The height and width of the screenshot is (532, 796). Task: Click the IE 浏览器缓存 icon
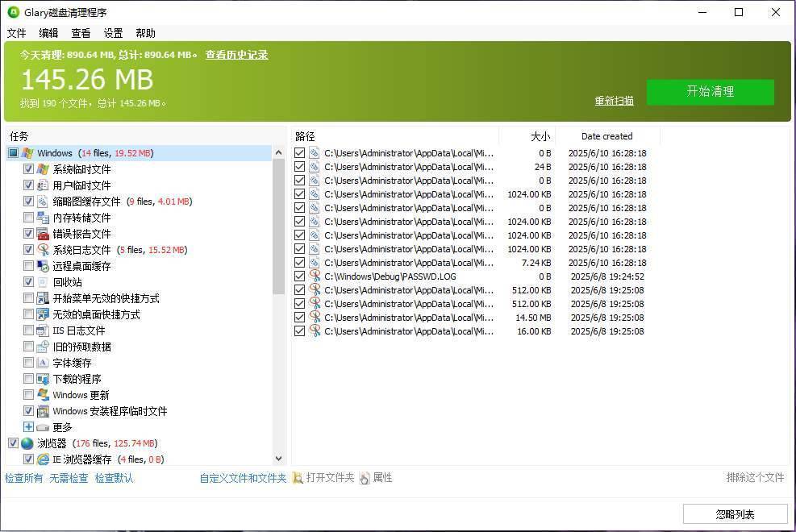click(x=43, y=459)
